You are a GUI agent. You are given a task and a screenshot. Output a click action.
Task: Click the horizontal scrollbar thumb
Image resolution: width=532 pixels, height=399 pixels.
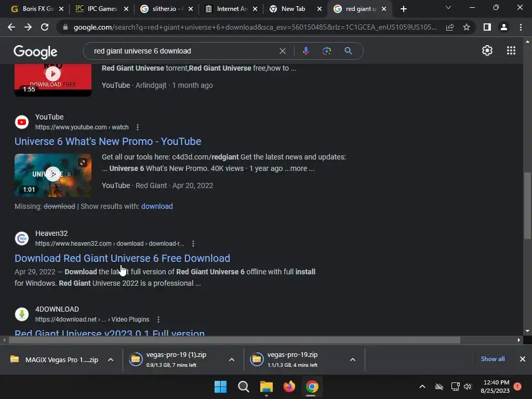pos(234,340)
